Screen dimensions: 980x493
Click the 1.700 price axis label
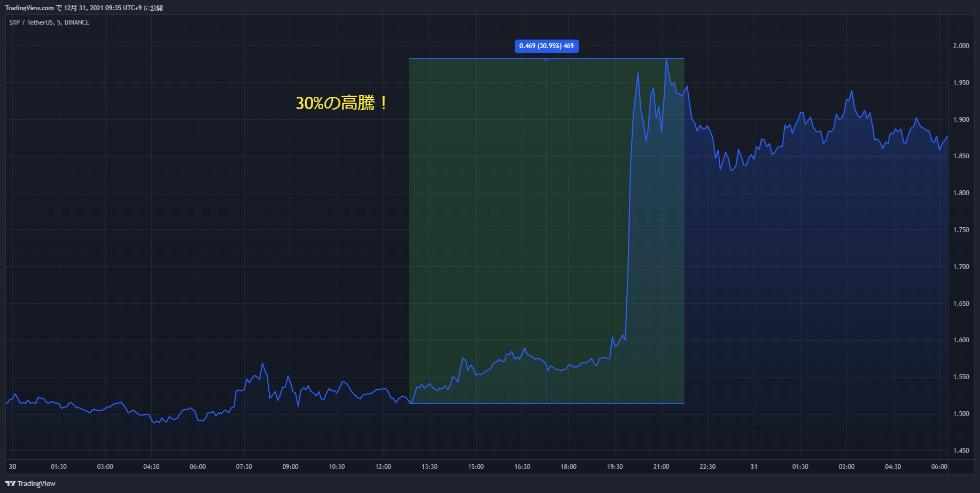[961, 267]
